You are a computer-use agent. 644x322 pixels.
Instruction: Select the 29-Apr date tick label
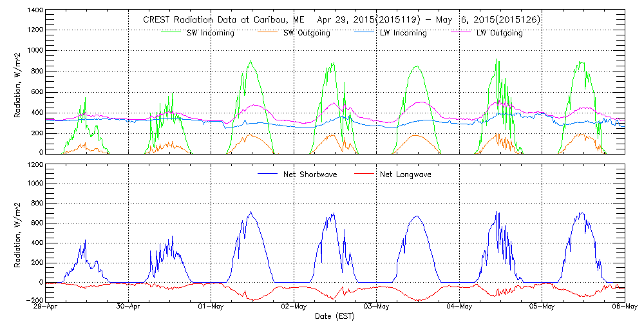(47, 308)
